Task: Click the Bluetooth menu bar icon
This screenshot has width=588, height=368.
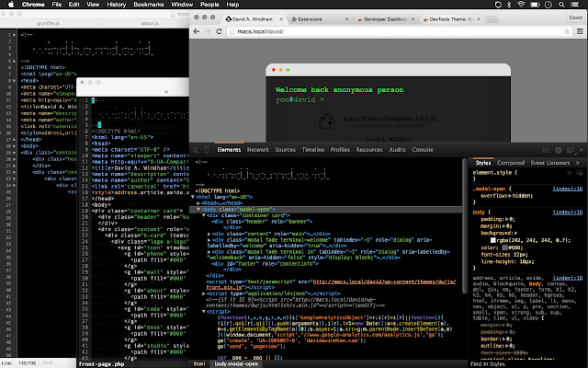Action: coord(509,5)
